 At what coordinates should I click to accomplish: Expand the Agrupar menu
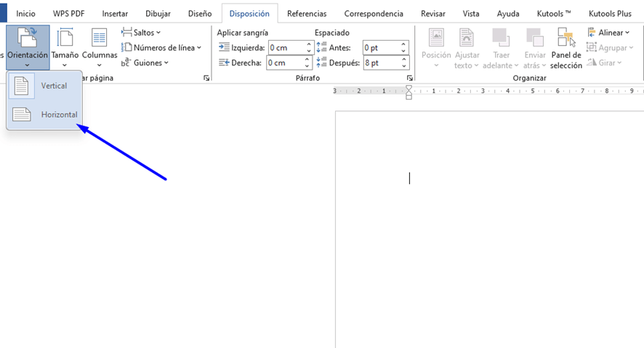pyautogui.click(x=611, y=48)
